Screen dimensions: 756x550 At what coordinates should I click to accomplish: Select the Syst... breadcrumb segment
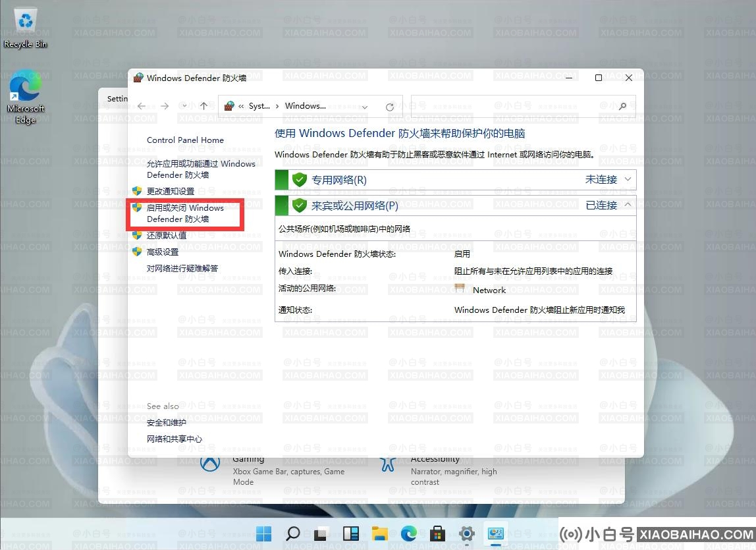click(x=259, y=106)
